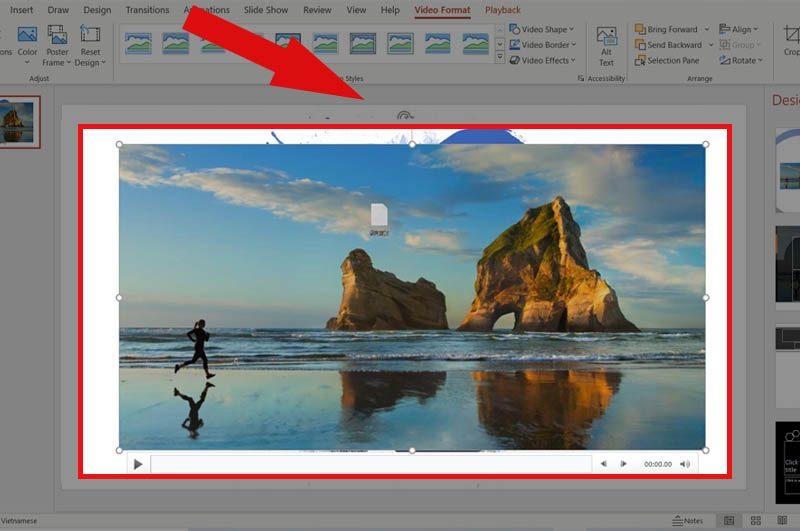Click the Poster Frame icon
800x531 pixels.
(57, 35)
